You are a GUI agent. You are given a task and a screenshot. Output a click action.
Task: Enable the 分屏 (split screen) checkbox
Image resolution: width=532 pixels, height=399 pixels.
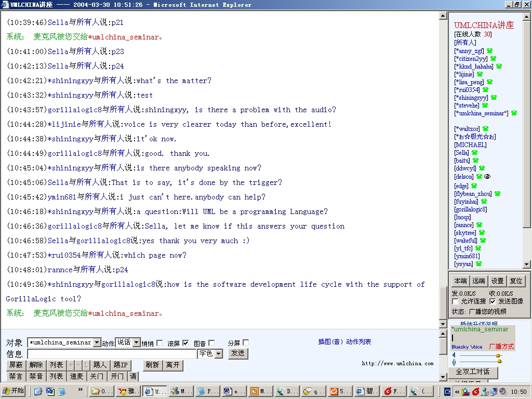coord(246,343)
